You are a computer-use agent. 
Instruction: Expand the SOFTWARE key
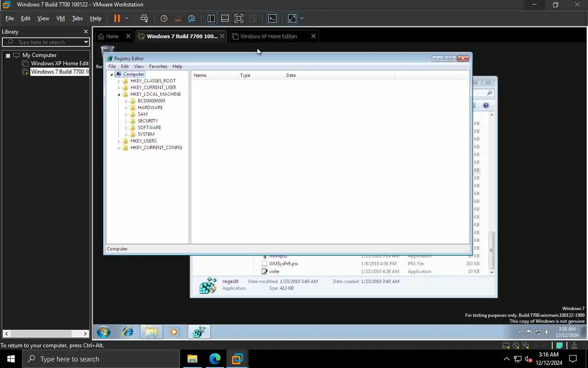click(x=126, y=128)
